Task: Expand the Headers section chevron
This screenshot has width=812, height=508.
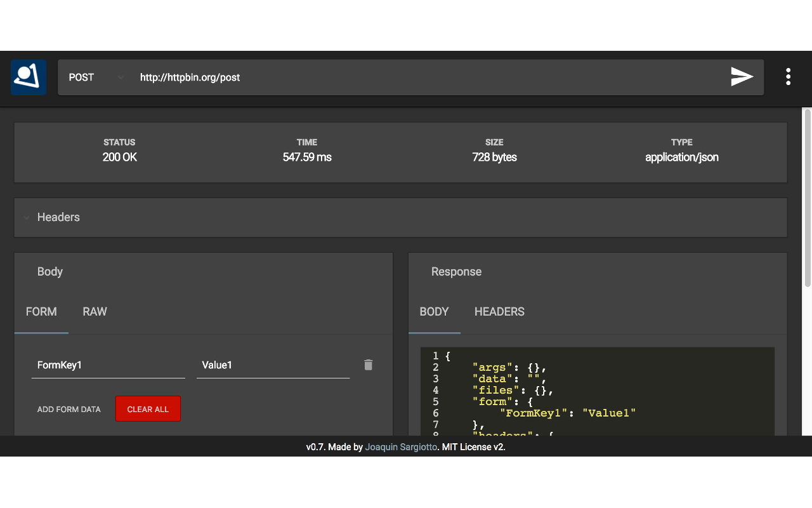Action: (x=27, y=217)
